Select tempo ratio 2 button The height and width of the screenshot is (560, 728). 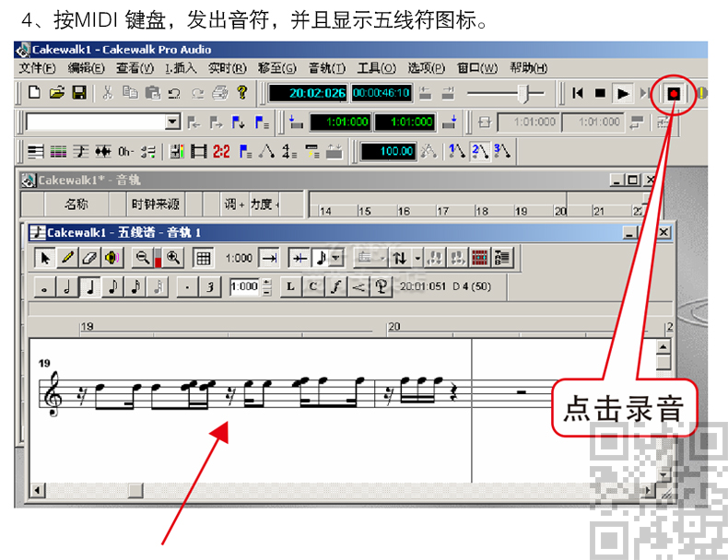click(x=480, y=151)
